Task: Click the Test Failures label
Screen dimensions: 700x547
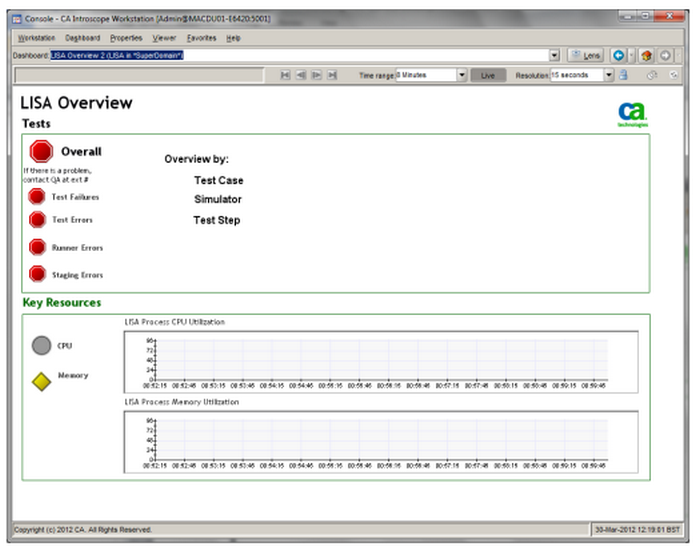Action: 75,197
